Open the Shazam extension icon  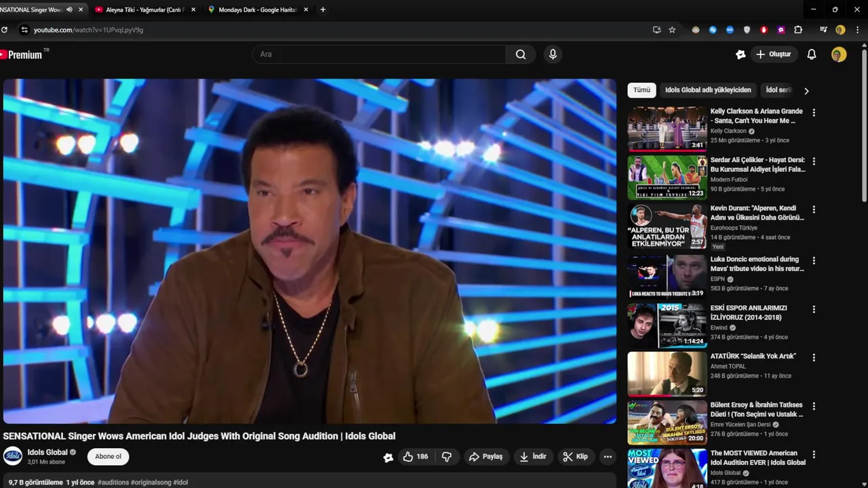pyautogui.click(x=713, y=30)
